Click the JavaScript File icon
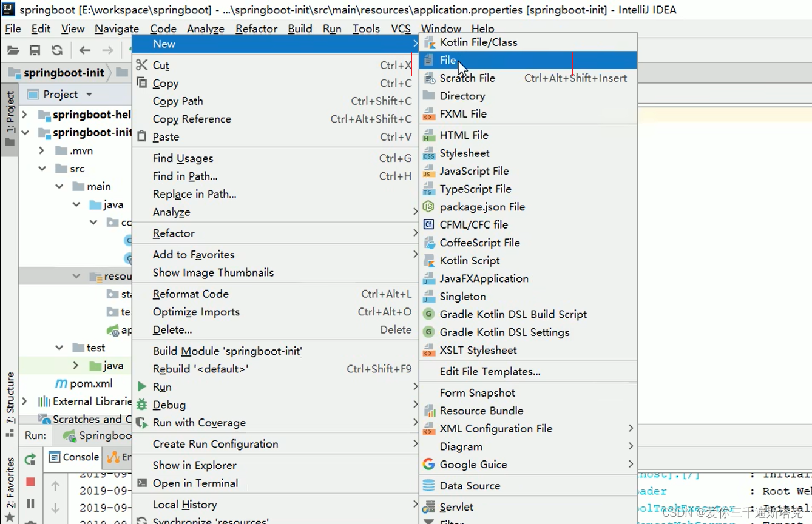The image size is (812, 524). pyautogui.click(x=429, y=171)
